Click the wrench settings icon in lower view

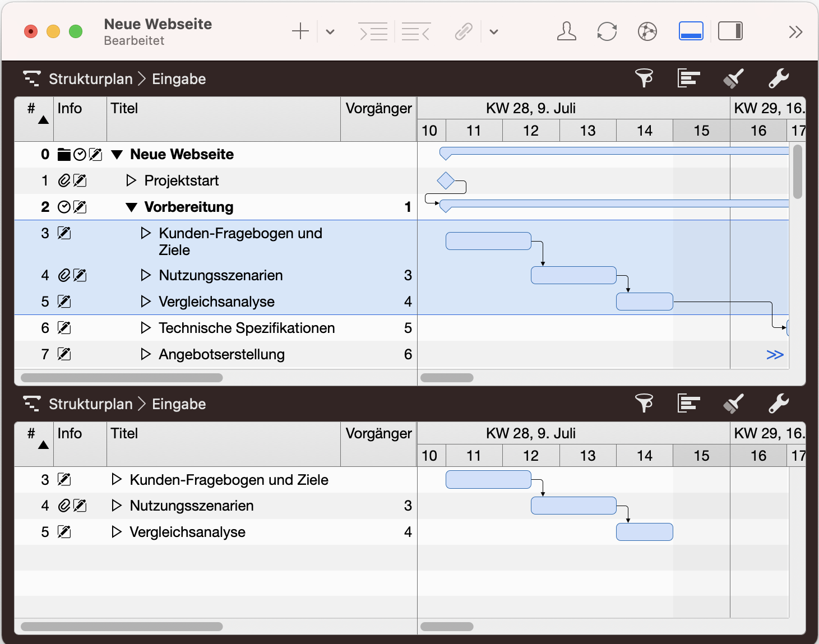(x=778, y=404)
